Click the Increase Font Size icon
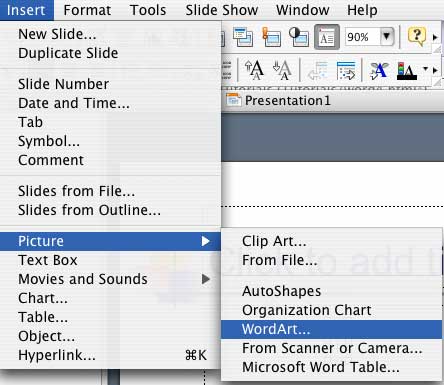This screenshot has height=385, width=444. tap(254, 70)
